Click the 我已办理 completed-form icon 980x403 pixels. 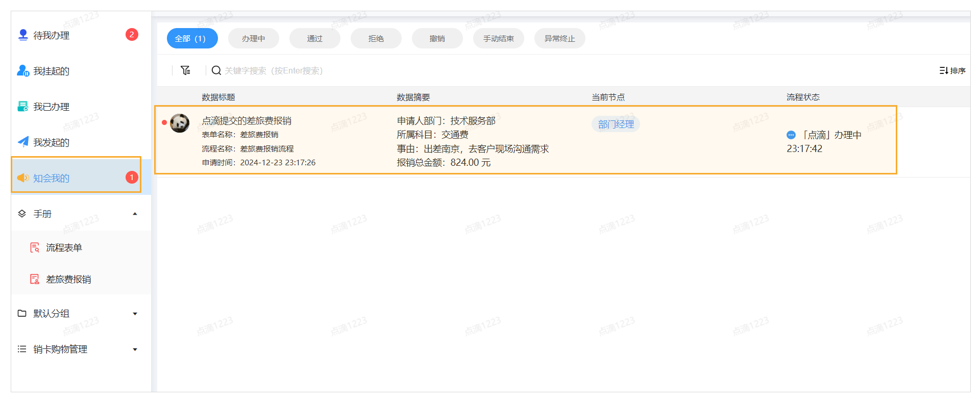[x=23, y=107]
